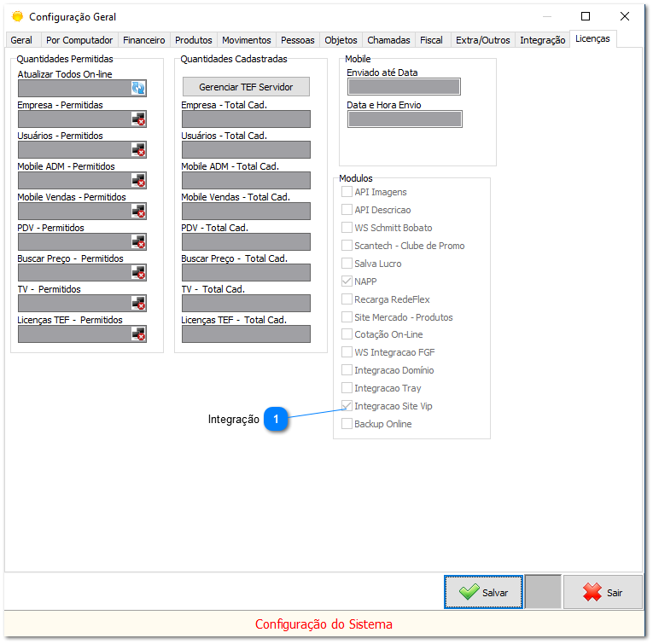Click the Gerenciar TEF Servidor button

coord(246,87)
